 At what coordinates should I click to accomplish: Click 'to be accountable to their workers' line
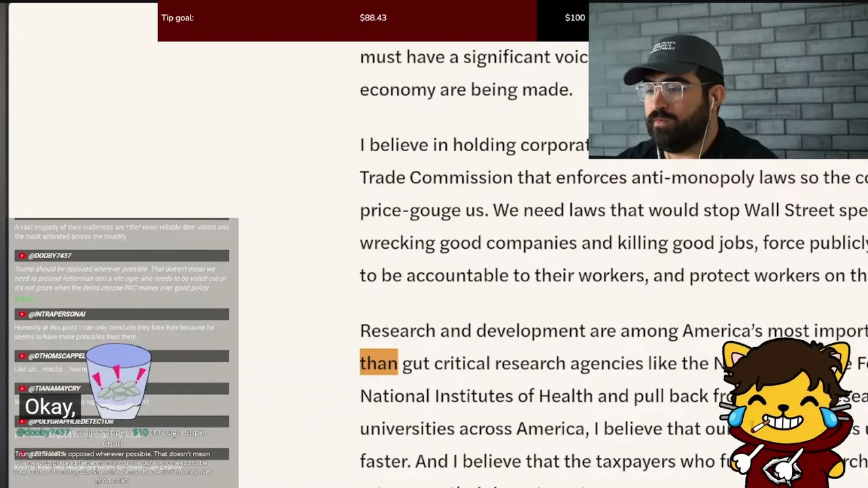[x=614, y=275]
